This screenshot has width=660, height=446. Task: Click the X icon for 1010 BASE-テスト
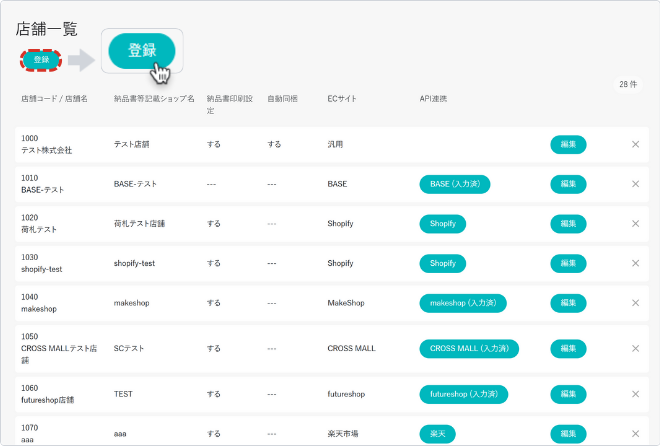(x=635, y=184)
